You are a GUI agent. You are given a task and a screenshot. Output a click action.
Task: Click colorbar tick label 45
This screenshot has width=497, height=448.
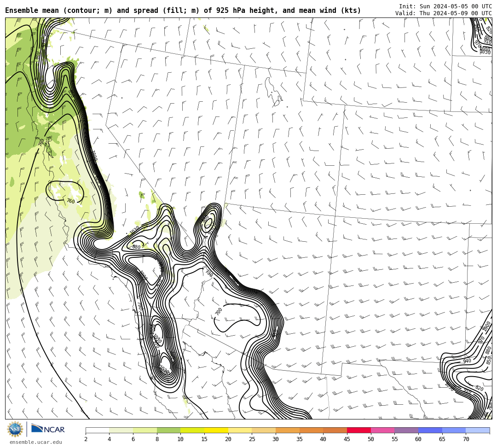tap(347, 439)
